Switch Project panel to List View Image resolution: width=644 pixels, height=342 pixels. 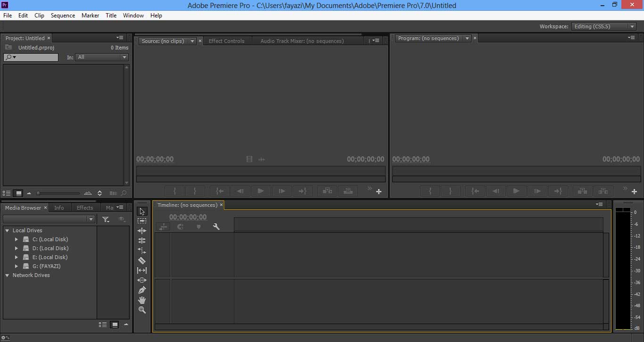pyautogui.click(x=7, y=193)
